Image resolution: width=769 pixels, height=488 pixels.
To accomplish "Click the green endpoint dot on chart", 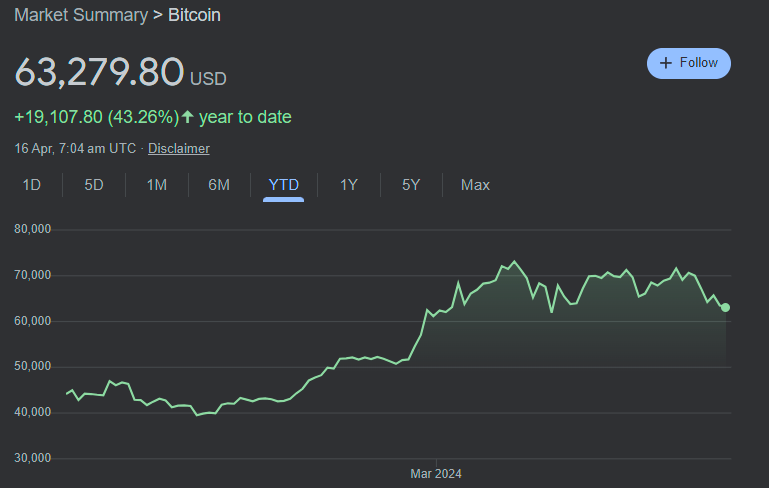I will click(725, 308).
